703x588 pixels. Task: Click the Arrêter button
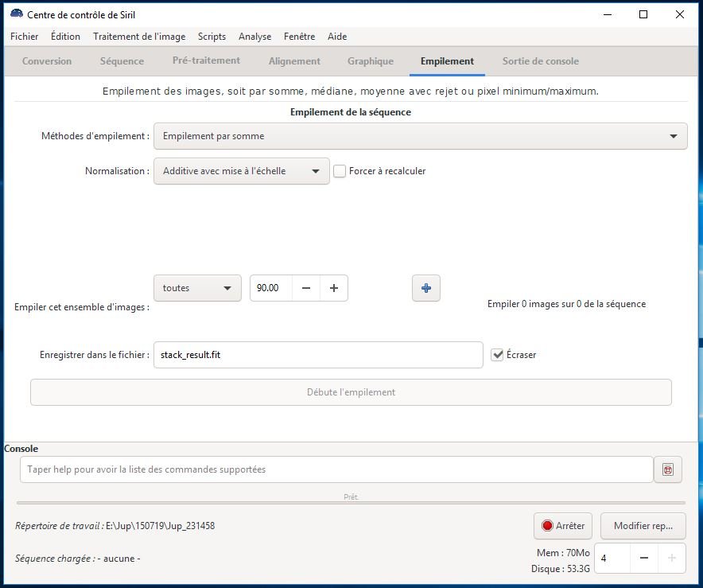click(x=563, y=526)
